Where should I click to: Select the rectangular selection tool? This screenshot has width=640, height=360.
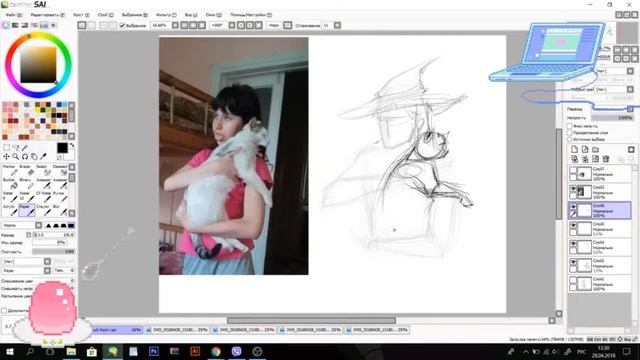point(7,148)
